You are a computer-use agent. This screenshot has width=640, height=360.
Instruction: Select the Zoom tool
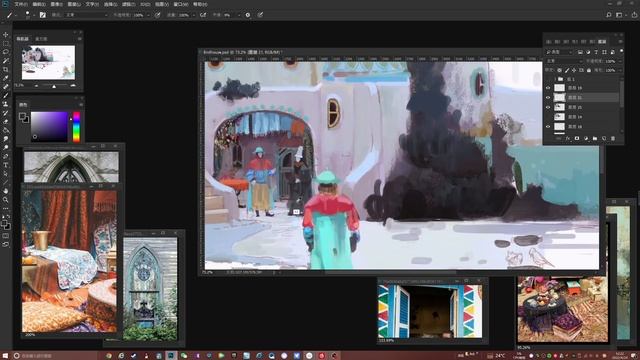(x=5, y=200)
